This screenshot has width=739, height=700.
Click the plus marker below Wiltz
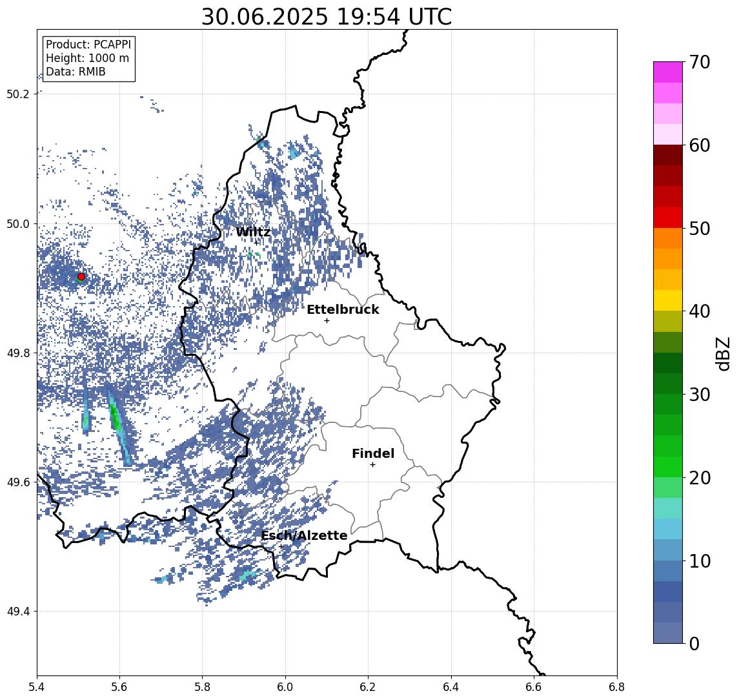click(256, 243)
